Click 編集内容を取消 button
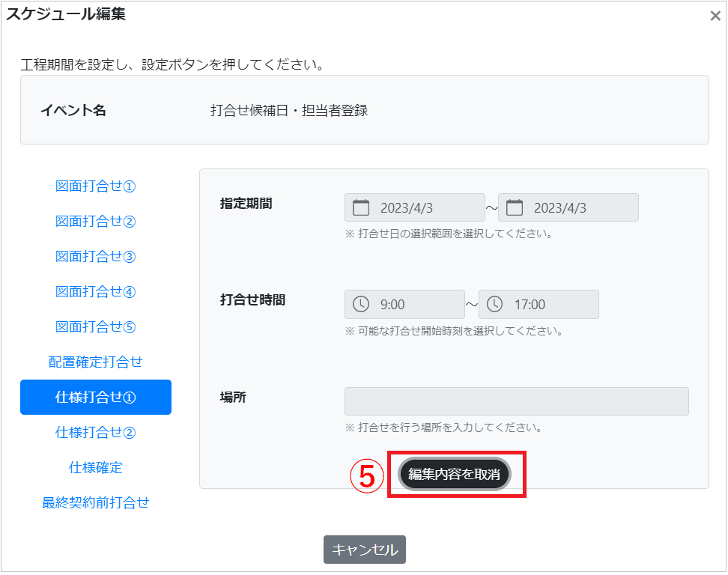The width and height of the screenshot is (728, 575). click(x=455, y=474)
